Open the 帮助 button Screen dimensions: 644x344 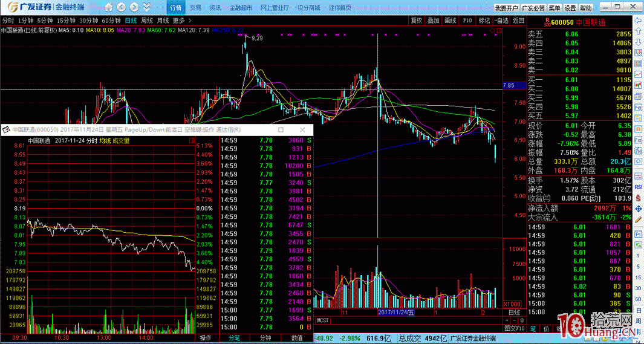pyautogui.click(x=586, y=8)
